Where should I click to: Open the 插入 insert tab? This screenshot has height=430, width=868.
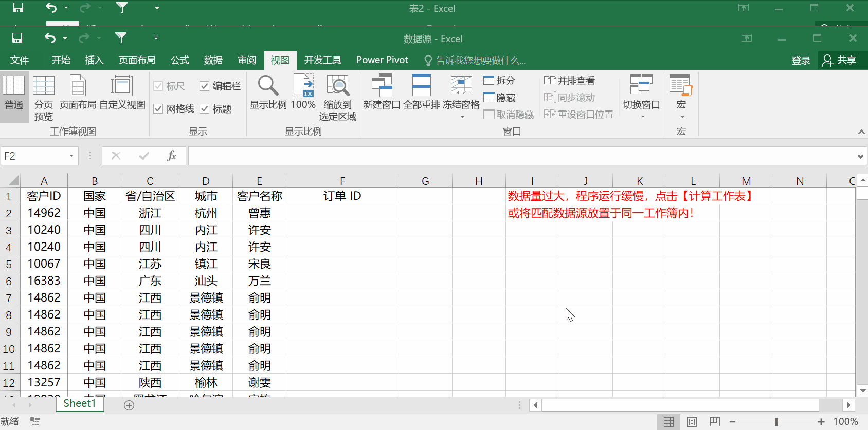(x=94, y=60)
